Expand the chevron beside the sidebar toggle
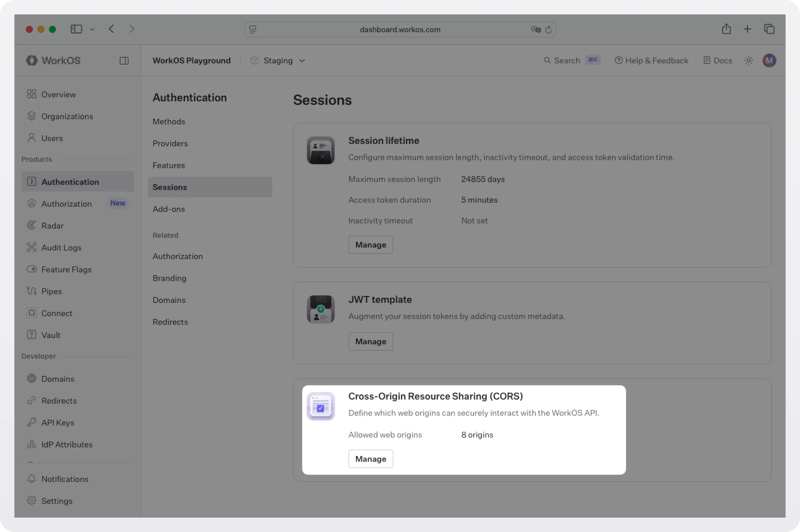Screen dimensions: 800x532 [x=93, y=29]
